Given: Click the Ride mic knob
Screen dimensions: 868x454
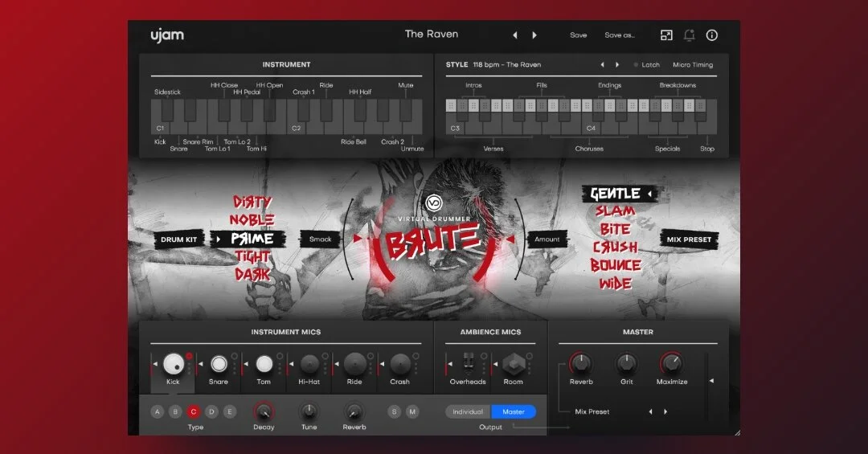Looking at the screenshot, I should pyautogui.click(x=355, y=364).
